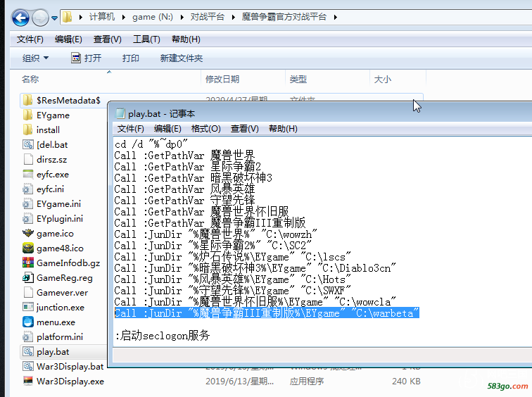Go to 对战平台 breadcrumb
This screenshot has width=532, height=397.
[x=208, y=17]
